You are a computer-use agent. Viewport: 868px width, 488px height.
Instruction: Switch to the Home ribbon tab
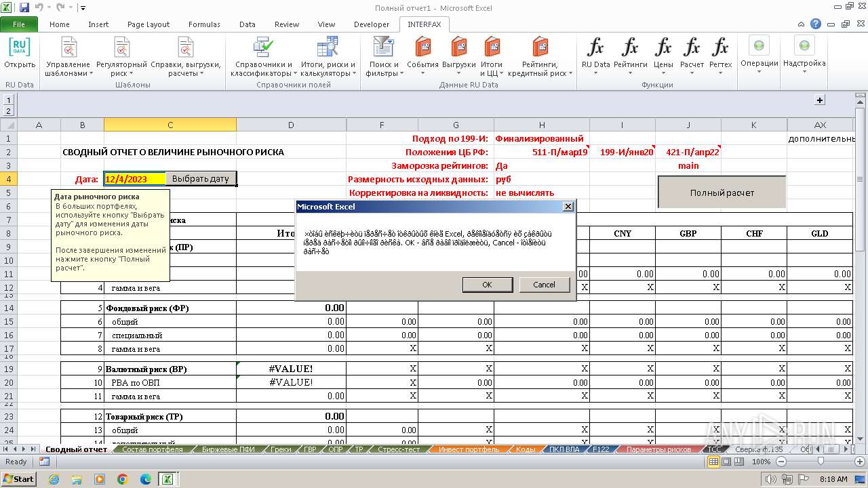click(60, 24)
